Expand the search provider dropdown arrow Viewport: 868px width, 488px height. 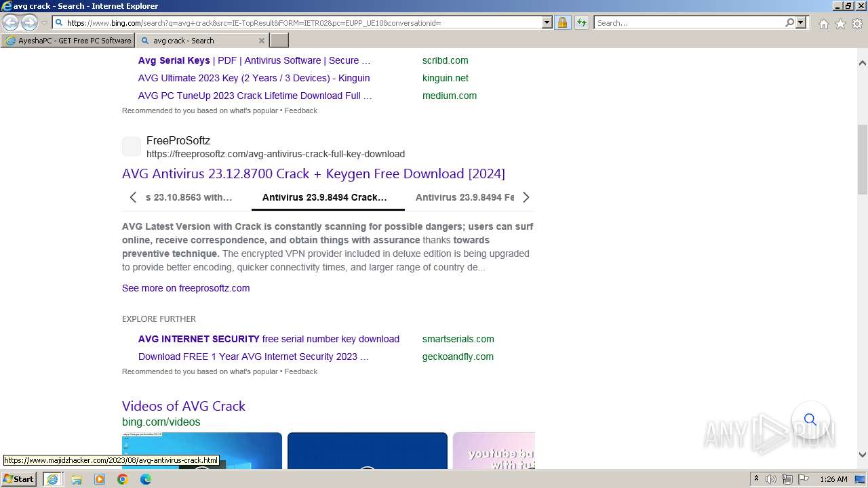tap(801, 22)
